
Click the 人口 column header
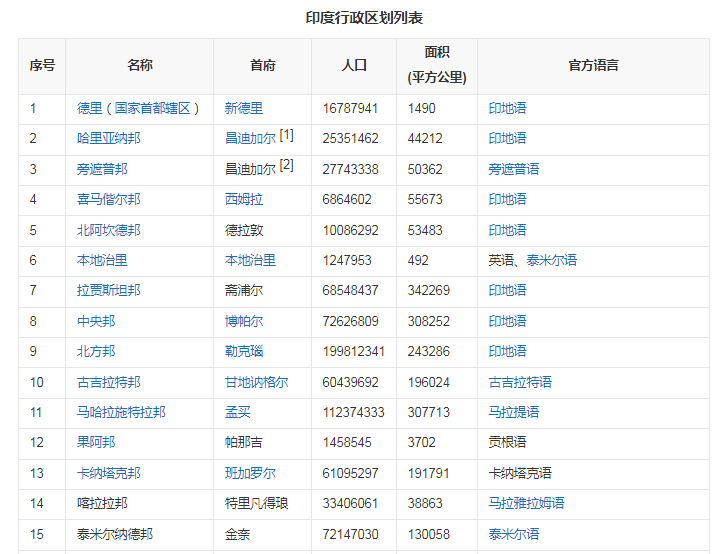coord(354,65)
